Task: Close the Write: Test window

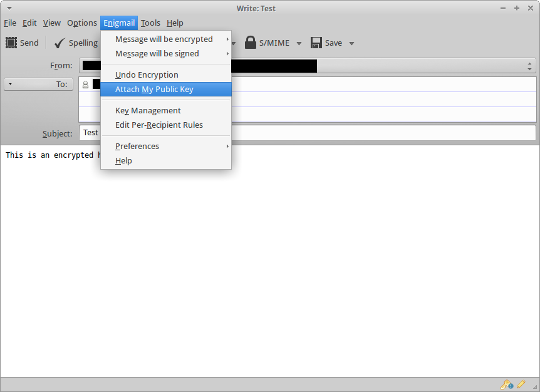Action: [x=531, y=8]
